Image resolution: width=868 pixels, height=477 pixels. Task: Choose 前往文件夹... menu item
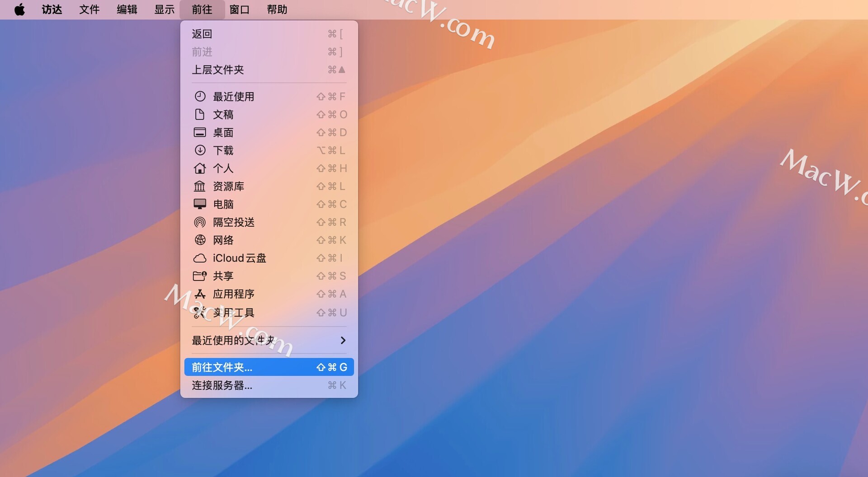pos(269,367)
